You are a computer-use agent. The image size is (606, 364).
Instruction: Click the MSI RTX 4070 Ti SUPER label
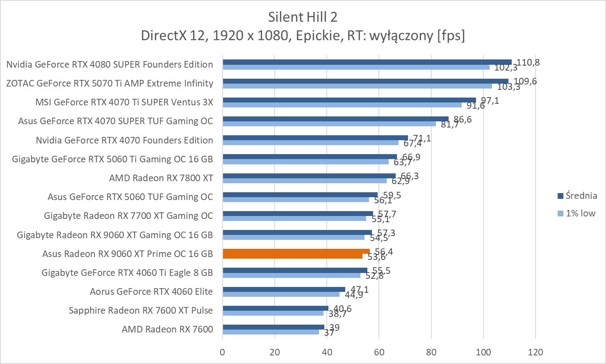[124, 102]
